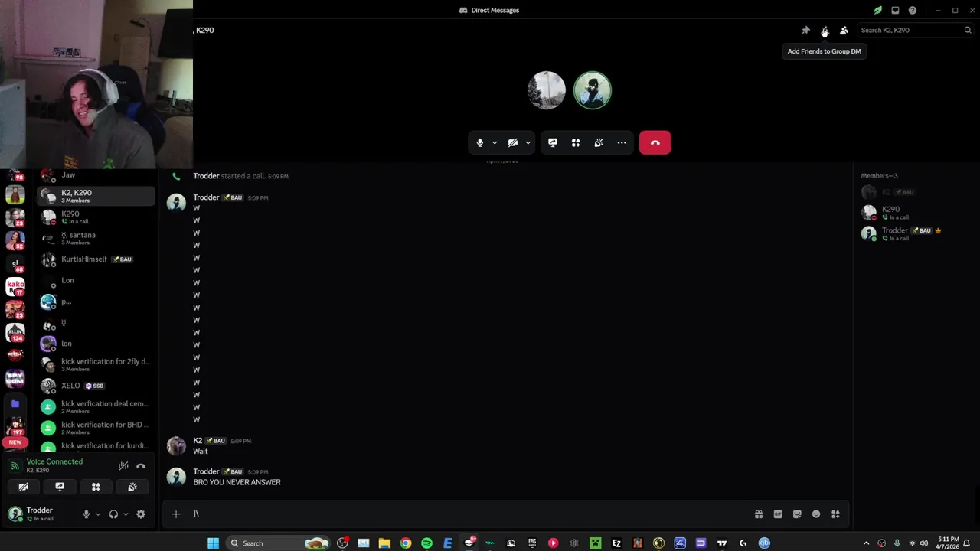Open Chrome from the taskbar
This screenshot has height=551, width=980.
406,543
